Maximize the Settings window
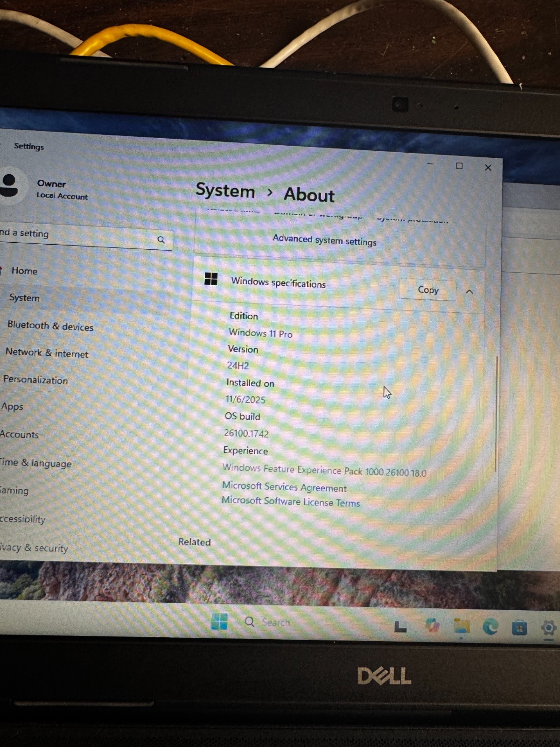560x747 pixels. coord(459,166)
